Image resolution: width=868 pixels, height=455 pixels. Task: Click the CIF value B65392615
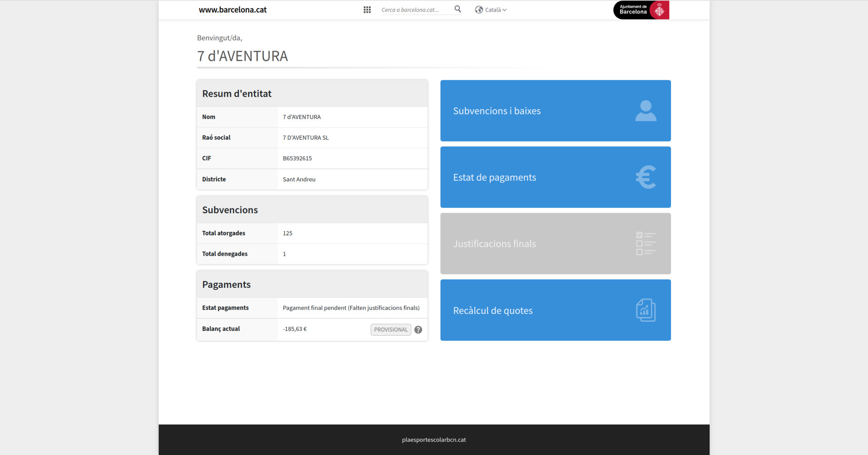tap(297, 158)
